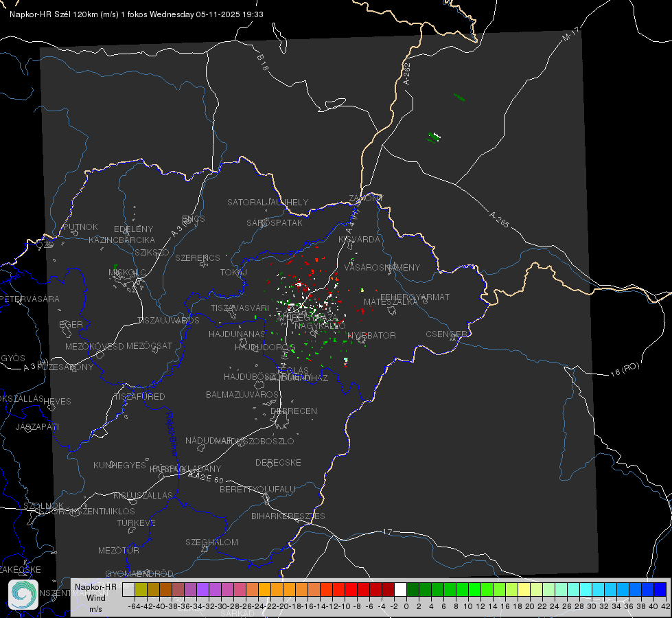This screenshot has width=672, height=618.
Task: Select the FEHERGYARMAT city label
Action: coord(415,297)
